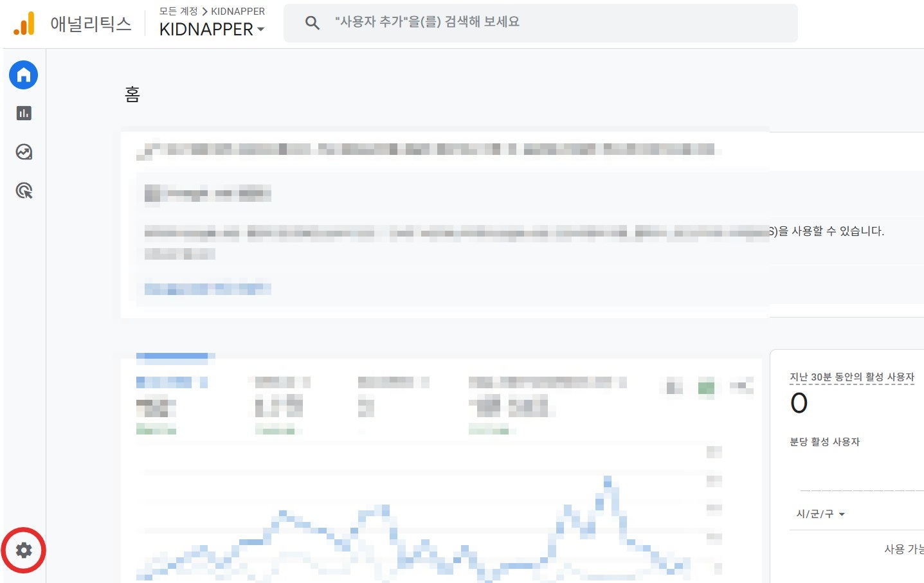The height and width of the screenshot is (583, 924).
Task: Click inside the 사용자 추가 search field
Action: coord(450,22)
